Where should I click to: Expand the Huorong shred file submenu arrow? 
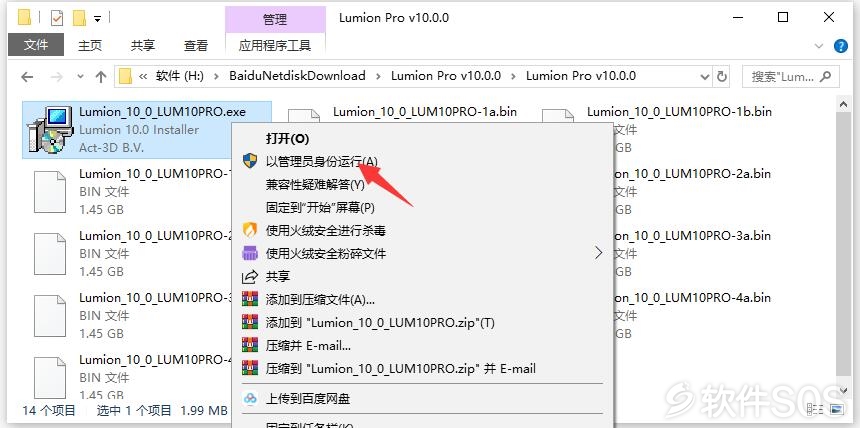pyautogui.click(x=598, y=253)
